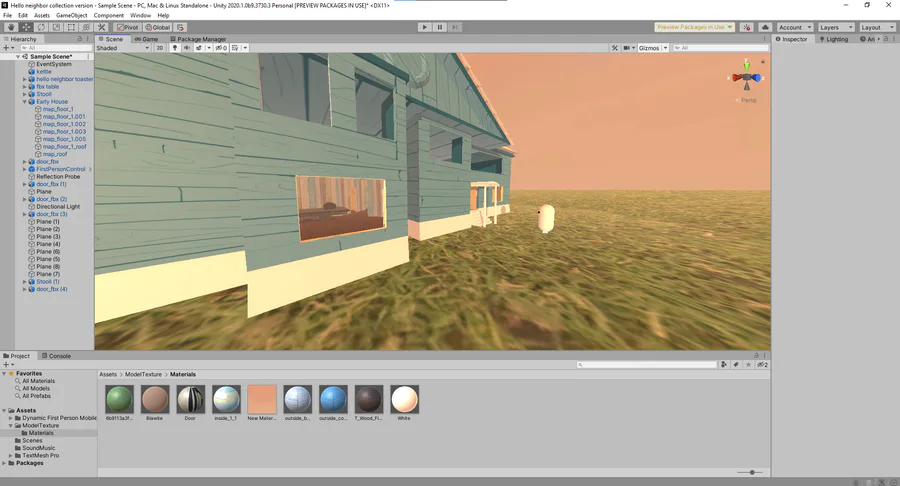Open Preview Packages in Use dropdown
900x486 pixels.
pyautogui.click(x=695, y=27)
